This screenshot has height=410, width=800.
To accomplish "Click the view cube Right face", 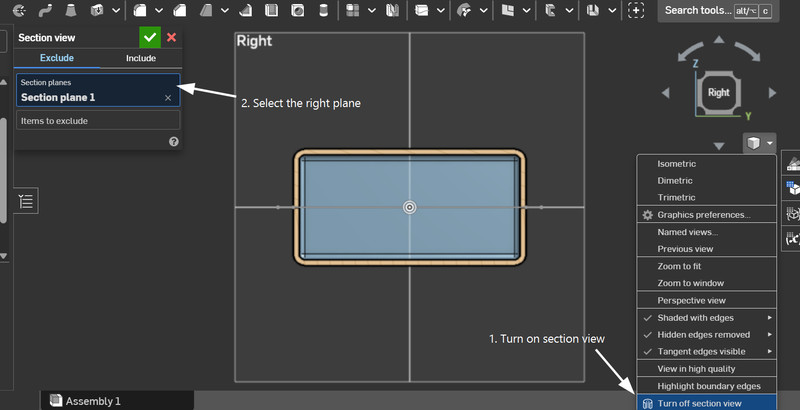I will tap(718, 92).
